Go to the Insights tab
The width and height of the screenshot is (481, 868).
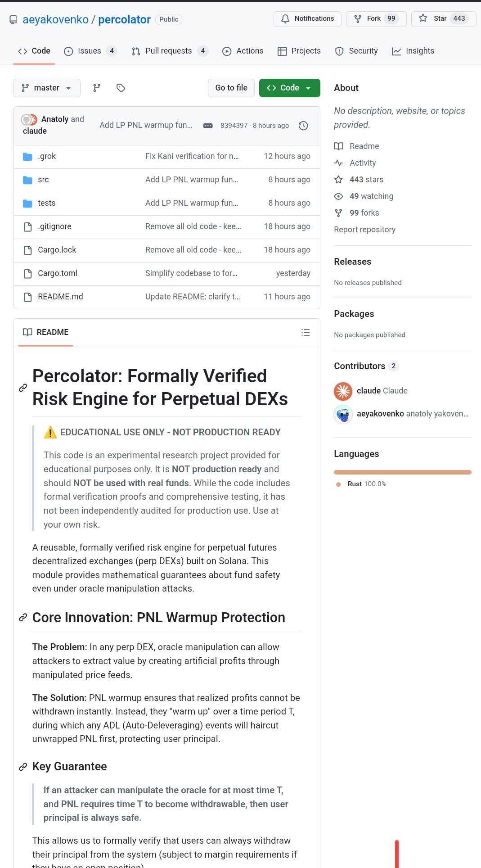[x=413, y=51]
